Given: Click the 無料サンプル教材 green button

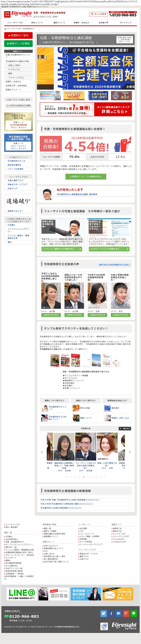Looking at the screenshot, I should click(19, 44).
